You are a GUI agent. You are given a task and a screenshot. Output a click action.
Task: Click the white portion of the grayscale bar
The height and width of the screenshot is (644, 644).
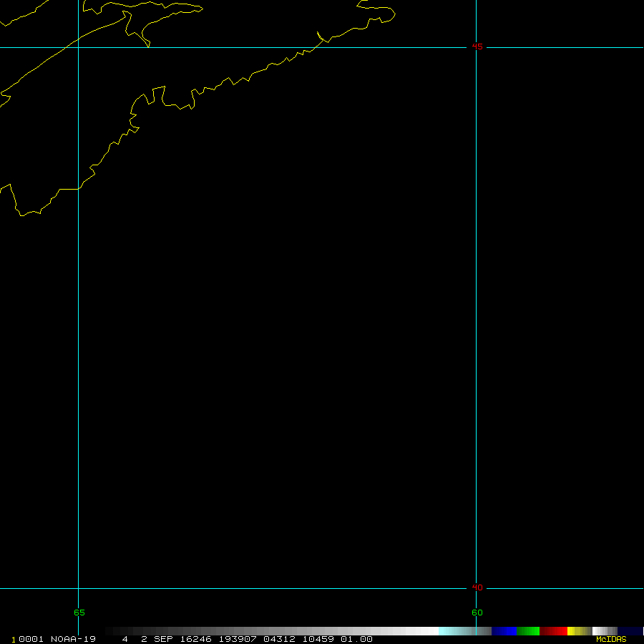point(422,631)
